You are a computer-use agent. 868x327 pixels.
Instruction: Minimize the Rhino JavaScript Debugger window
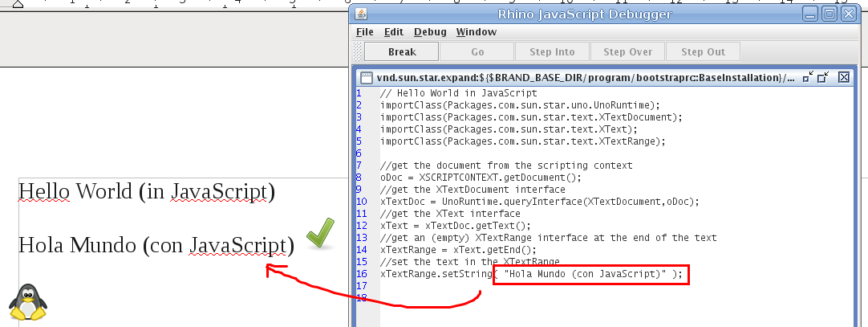(810, 14)
